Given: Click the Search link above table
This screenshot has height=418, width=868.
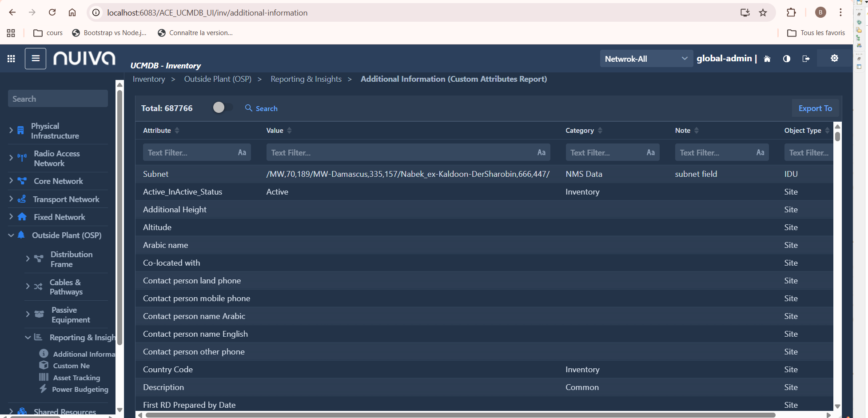Looking at the screenshot, I should click(x=261, y=108).
